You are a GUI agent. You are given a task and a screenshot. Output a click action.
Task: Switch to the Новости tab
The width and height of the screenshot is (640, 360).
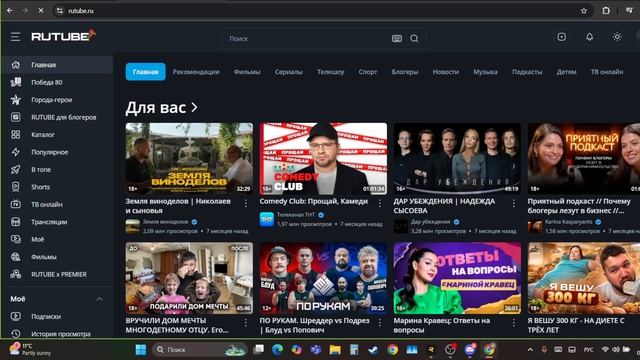(x=446, y=72)
